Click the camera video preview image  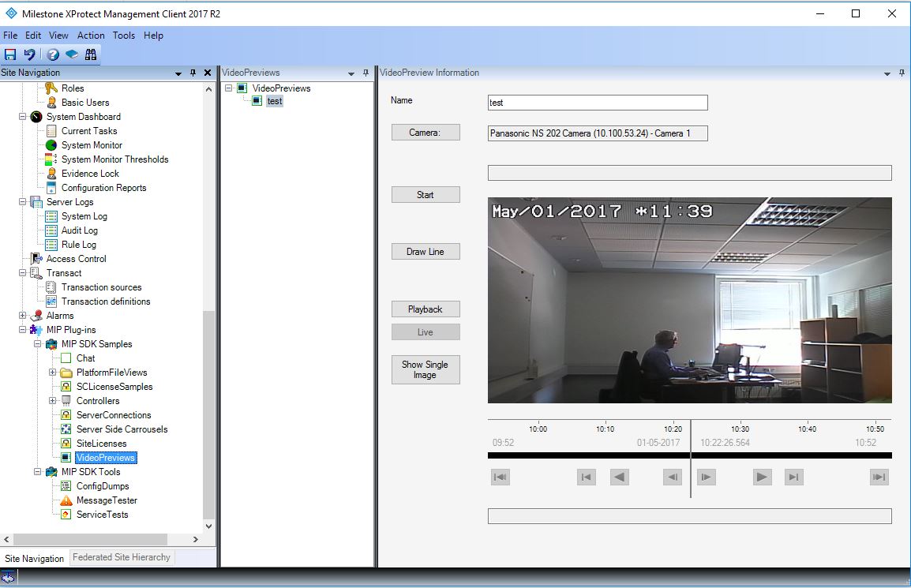(x=690, y=301)
